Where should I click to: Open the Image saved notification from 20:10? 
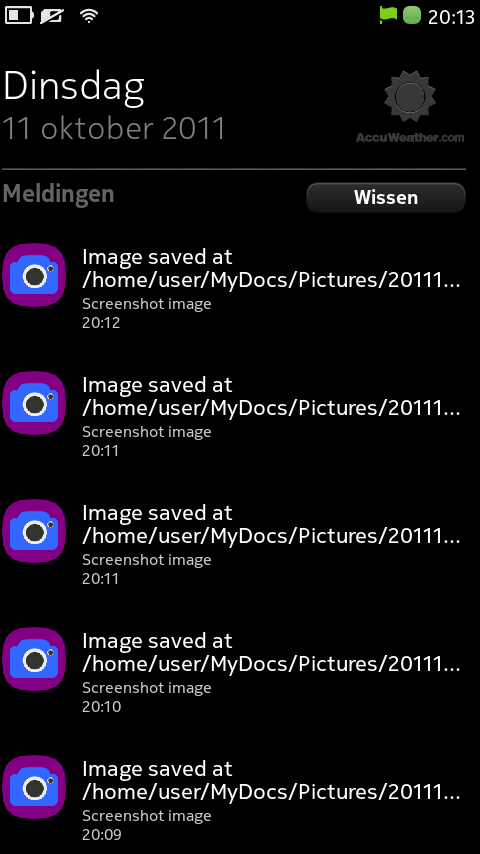[233, 672]
